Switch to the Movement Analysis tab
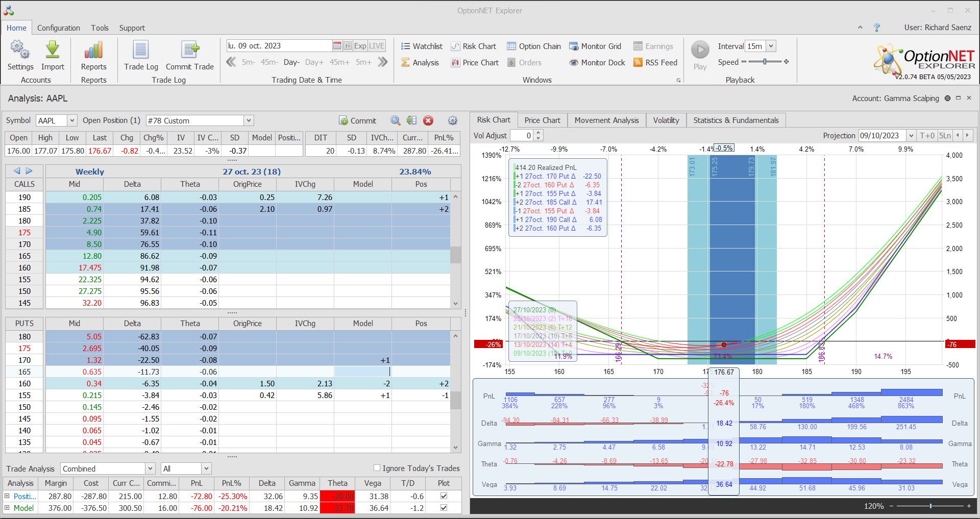The height and width of the screenshot is (519, 980). tap(606, 120)
